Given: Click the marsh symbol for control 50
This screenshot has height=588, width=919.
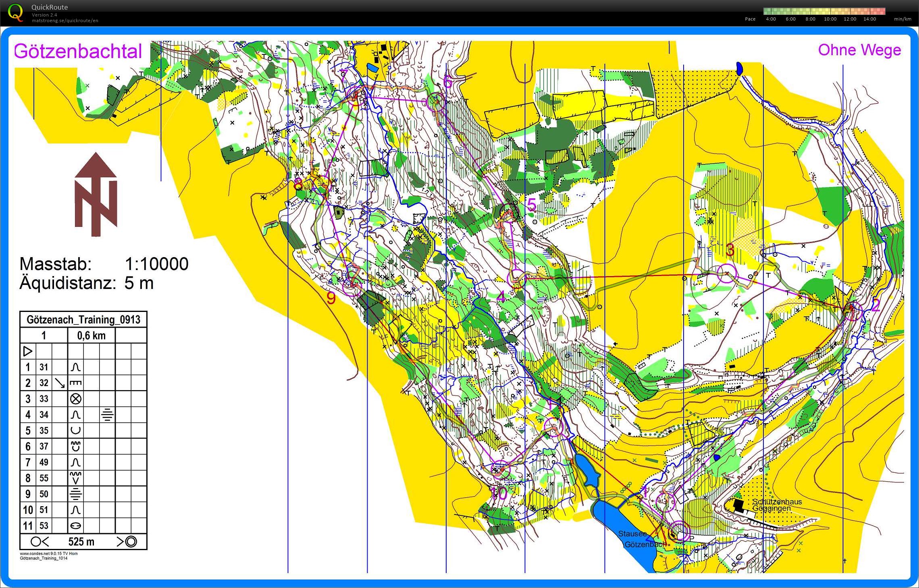Looking at the screenshot, I should pos(76,494).
